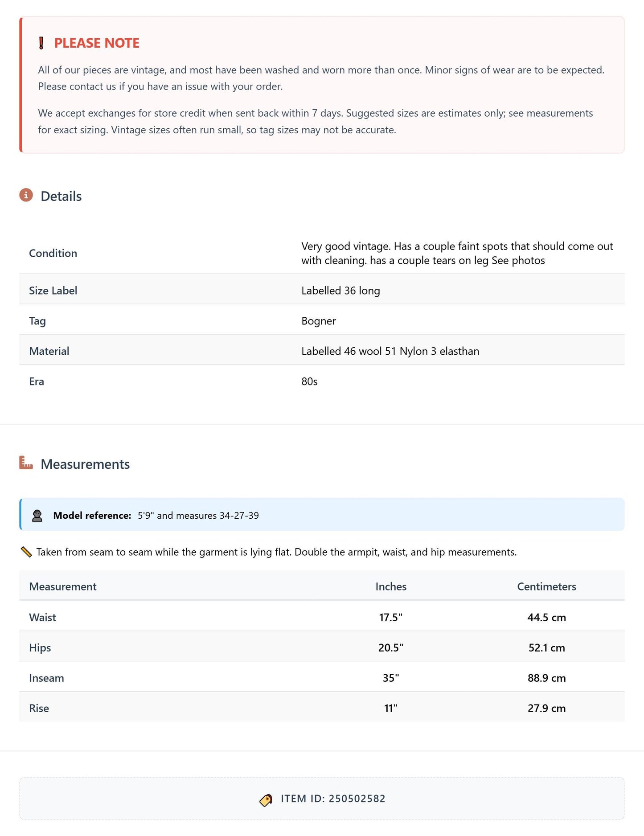
Task: Select the Bogner tag value
Action: (319, 321)
